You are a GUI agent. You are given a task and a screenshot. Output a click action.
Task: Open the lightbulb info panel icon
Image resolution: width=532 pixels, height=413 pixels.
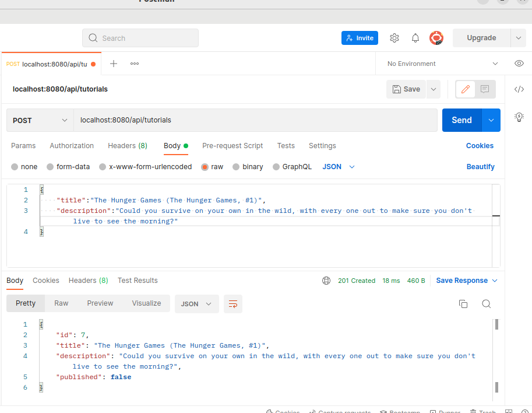pos(519,117)
